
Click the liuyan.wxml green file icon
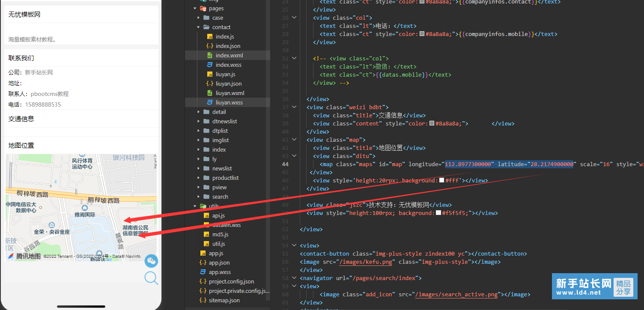click(210, 93)
